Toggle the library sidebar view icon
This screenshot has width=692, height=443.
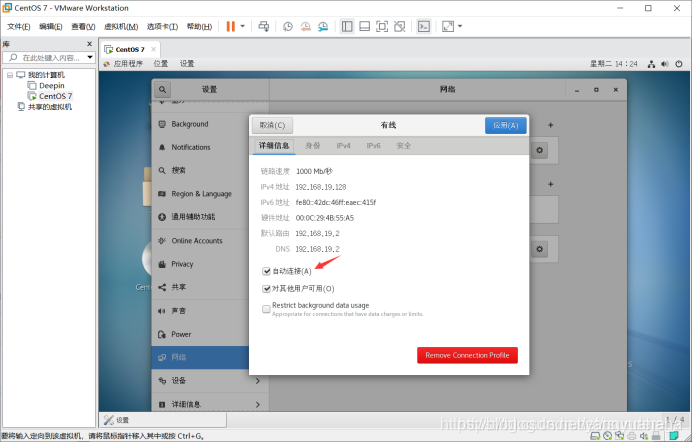tap(347, 26)
